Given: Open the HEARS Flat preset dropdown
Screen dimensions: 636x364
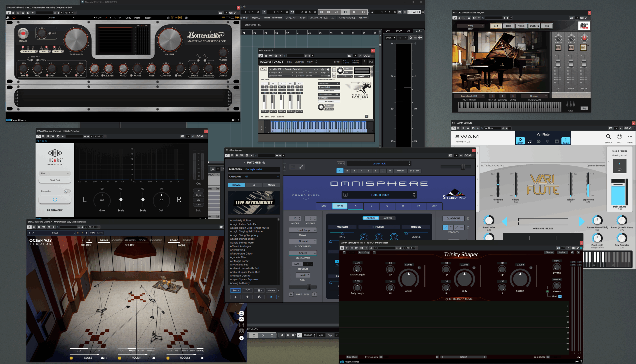Looking at the screenshot, I should 55,173.
